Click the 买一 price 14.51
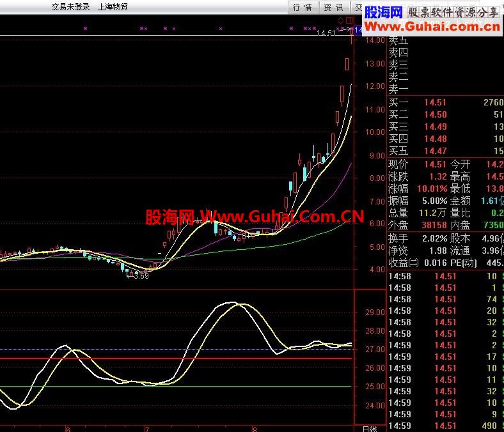The width and height of the screenshot is (504, 432). tap(435, 102)
